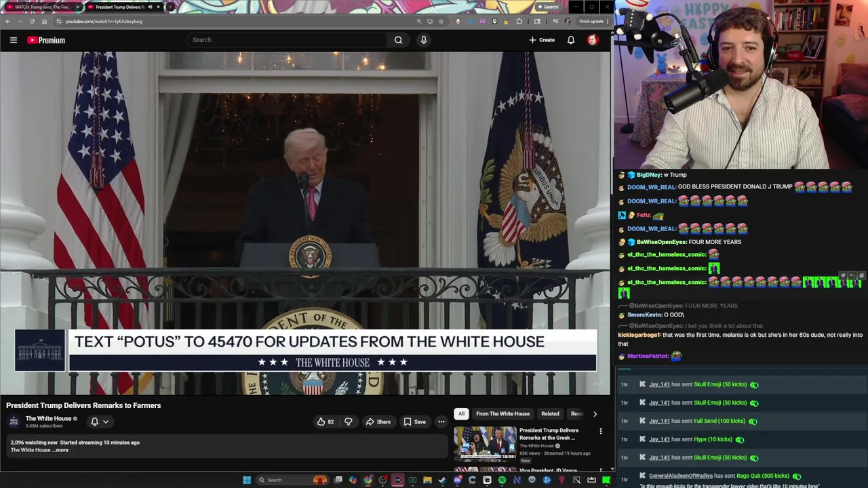The height and width of the screenshot is (488, 868).
Task: Open the Windows Start menu
Action: (247, 480)
